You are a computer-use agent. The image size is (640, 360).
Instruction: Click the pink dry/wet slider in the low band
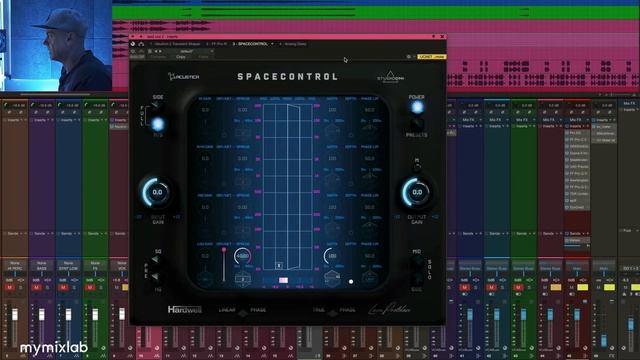coord(224,264)
